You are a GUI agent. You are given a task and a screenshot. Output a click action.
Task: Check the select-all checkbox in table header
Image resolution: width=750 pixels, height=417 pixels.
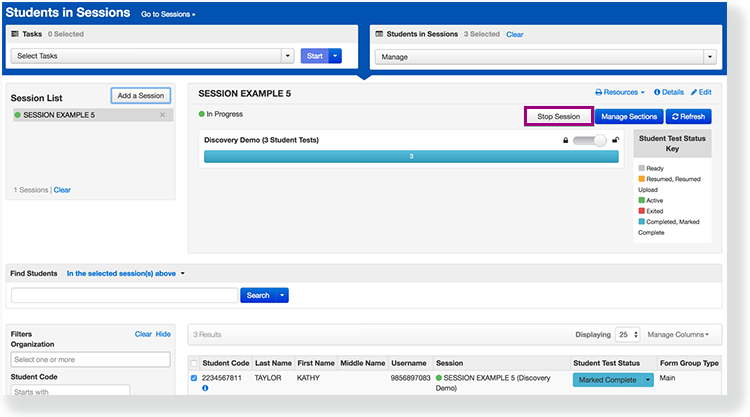(194, 362)
